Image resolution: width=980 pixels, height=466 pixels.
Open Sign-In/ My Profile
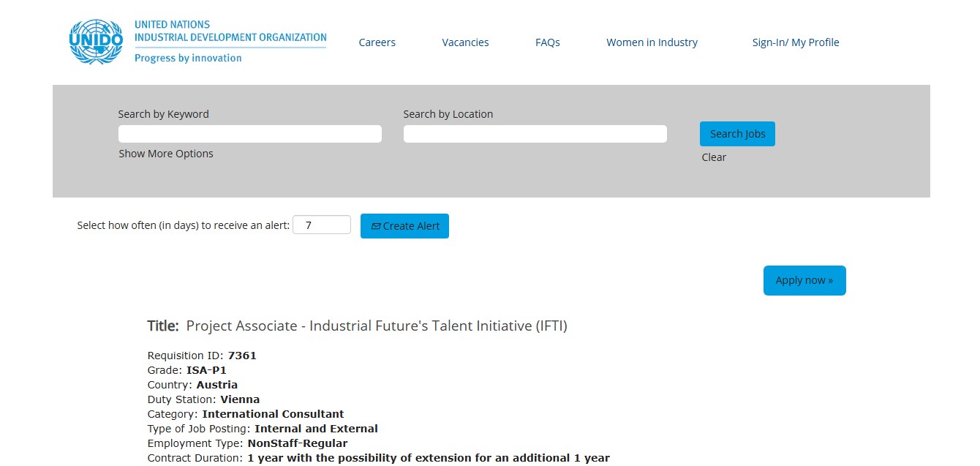click(795, 42)
